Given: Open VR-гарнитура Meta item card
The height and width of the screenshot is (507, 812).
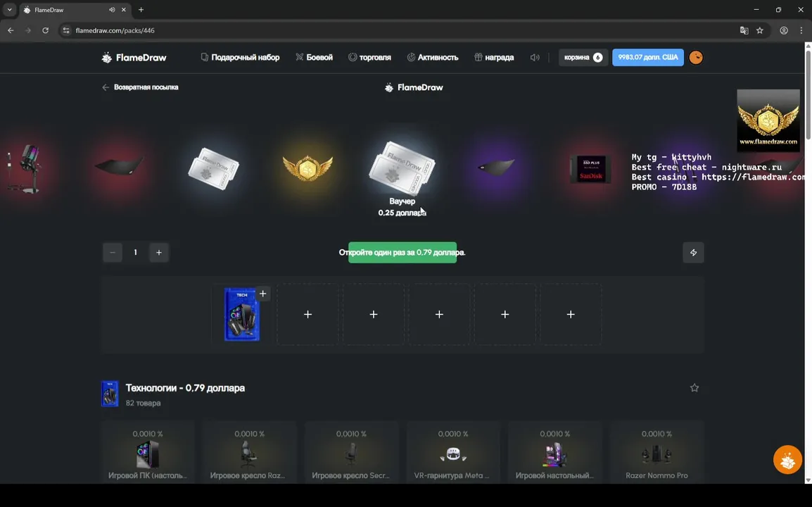Looking at the screenshot, I should [x=452, y=452].
